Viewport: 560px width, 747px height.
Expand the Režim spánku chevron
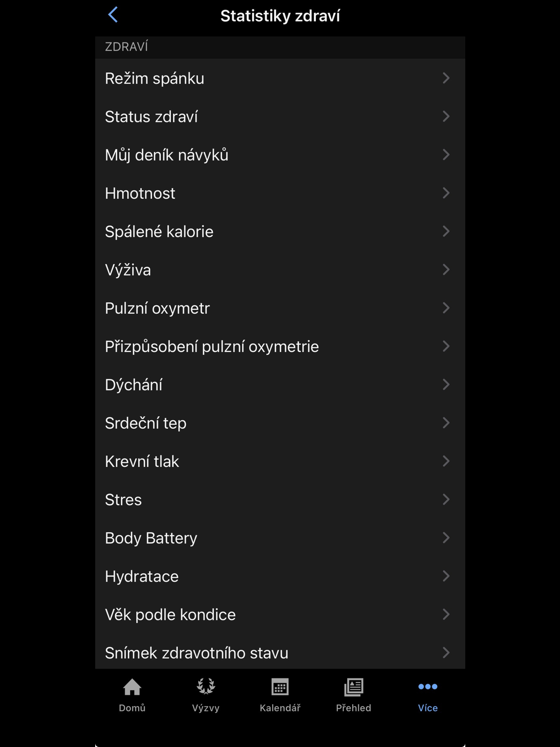(446, 78)
